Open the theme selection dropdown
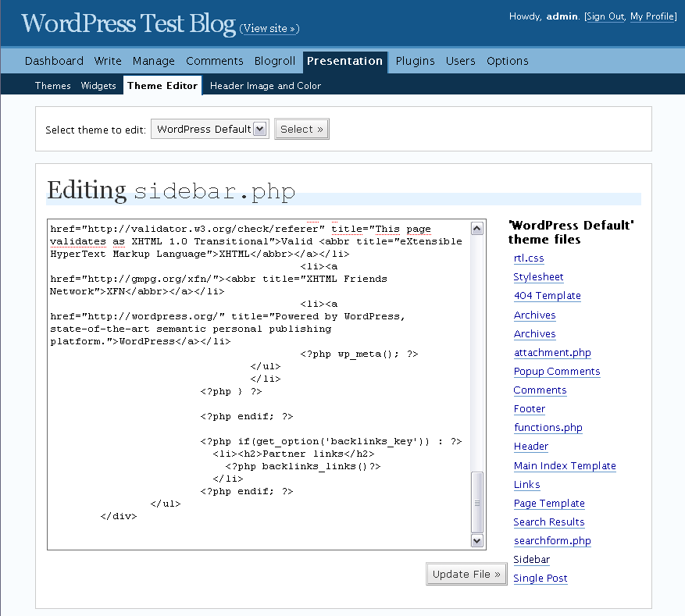The width and height of the screenshot is (685, 616). click(x=209, y=130)
